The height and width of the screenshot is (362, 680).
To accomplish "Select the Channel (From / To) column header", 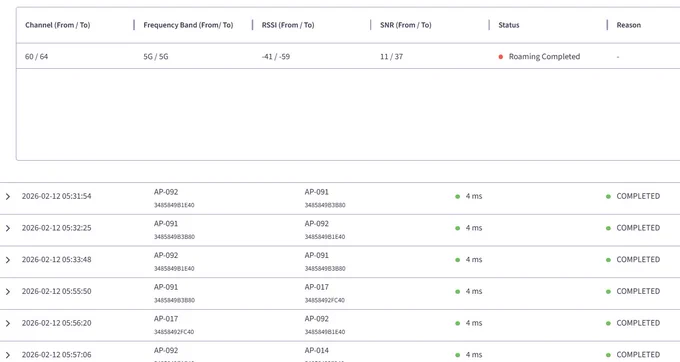I will click(58, 25).
